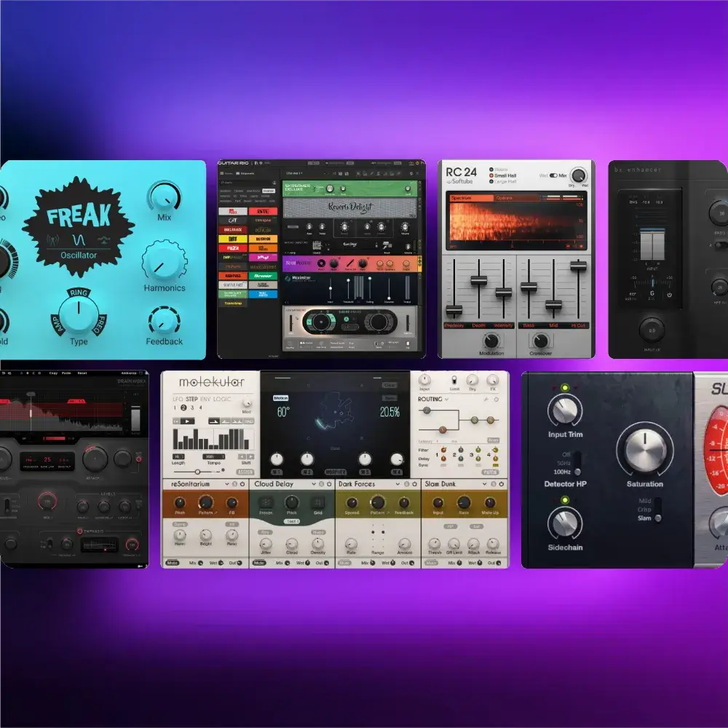Toggle the Emphasis enable button in Brainworx
The width and height of the screenshot is (728, 728).
pyautogui.click(x=80, y=531)
